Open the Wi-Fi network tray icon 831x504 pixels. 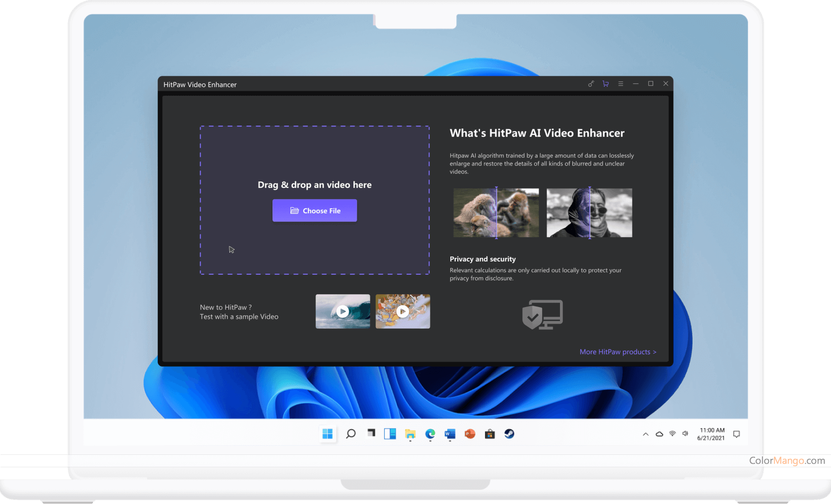pos(672,434)
